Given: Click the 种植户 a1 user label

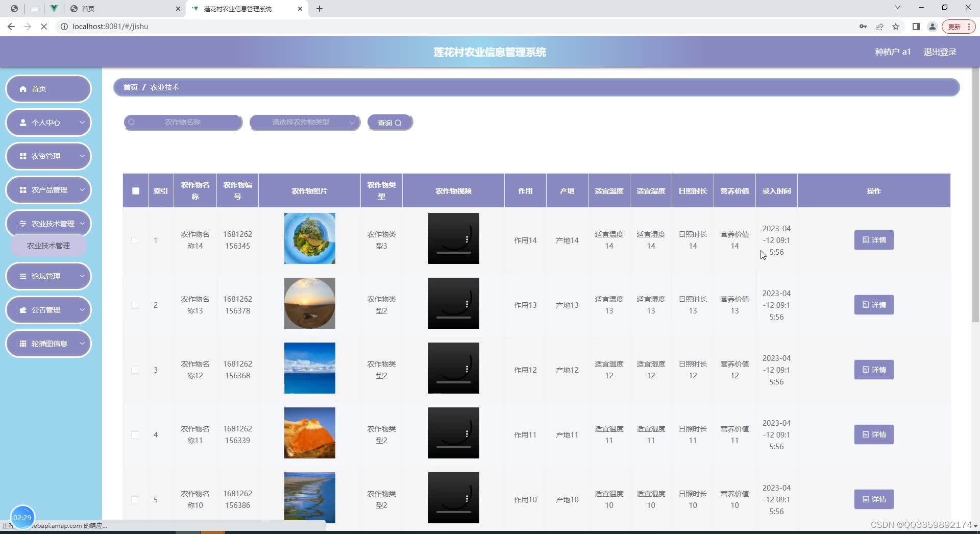Looking at the screenshot, I should tap(893, 52).
